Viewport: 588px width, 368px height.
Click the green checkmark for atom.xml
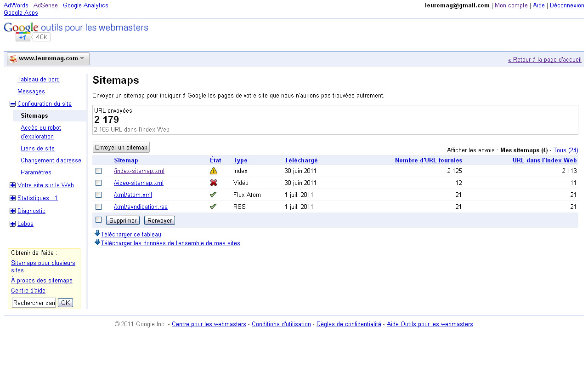click(213, 195)
